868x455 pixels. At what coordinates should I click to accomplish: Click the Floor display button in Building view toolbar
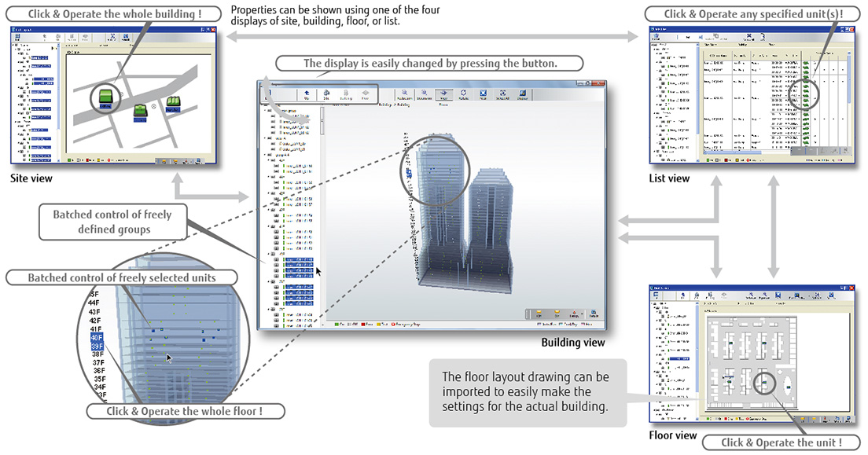tap(364, 94)
